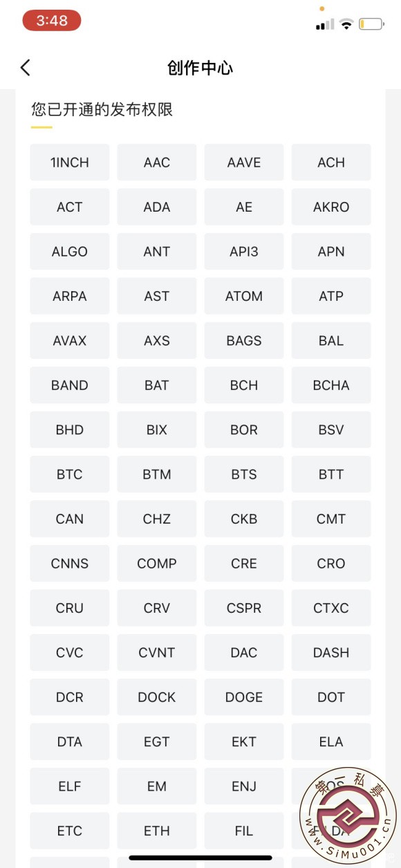The height and width of the screenshot is (868, 401).
Task: Tap the battery indicator icon
Action: pos(371,24)
